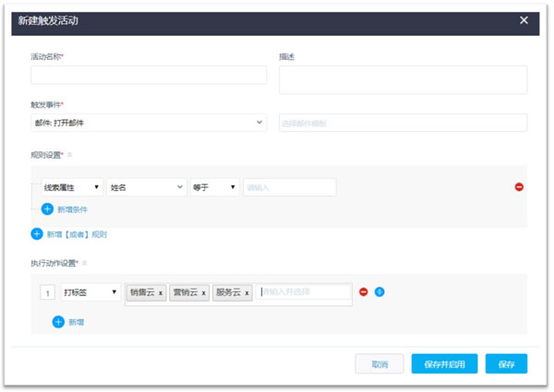Open the 姓名 field dropdown
Image resolution: width=554 pixels, height=392 pixels.
tap(146, 187)
